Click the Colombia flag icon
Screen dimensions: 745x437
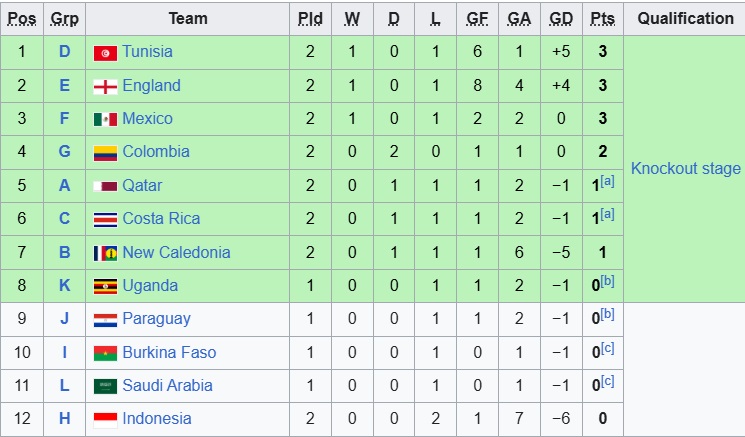pyautogui.click(x=105, y=153)
